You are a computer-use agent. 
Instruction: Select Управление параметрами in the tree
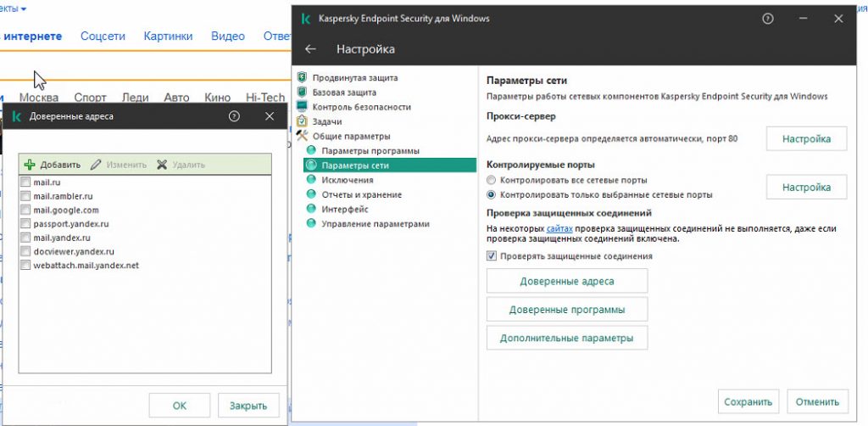(376, 224)
